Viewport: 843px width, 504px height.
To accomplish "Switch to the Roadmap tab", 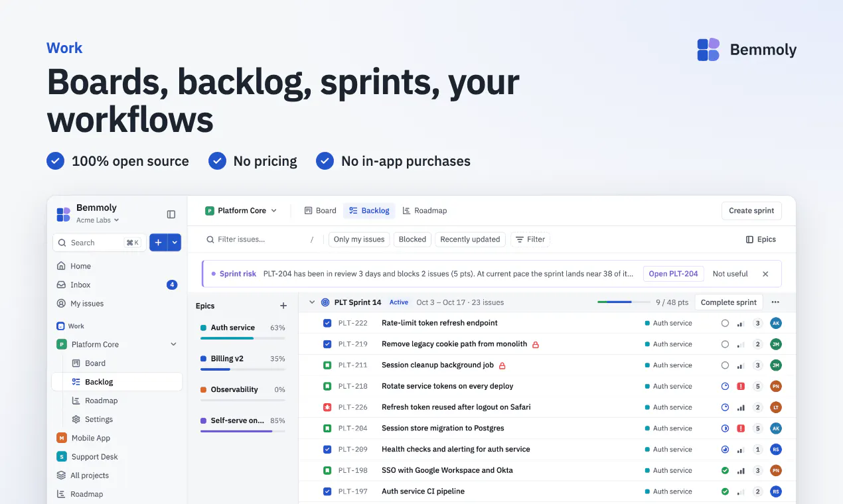I will 425,211.
